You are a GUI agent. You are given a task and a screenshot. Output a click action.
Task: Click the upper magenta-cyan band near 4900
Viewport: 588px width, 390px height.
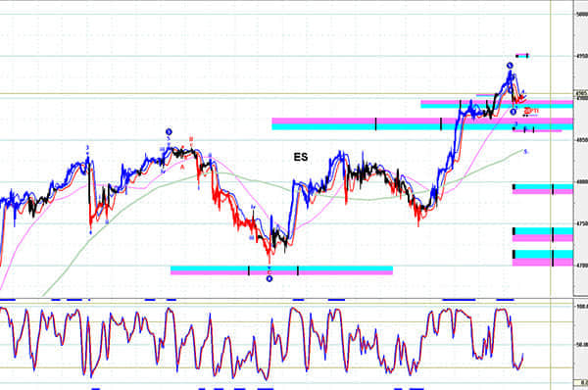[497, 104]
